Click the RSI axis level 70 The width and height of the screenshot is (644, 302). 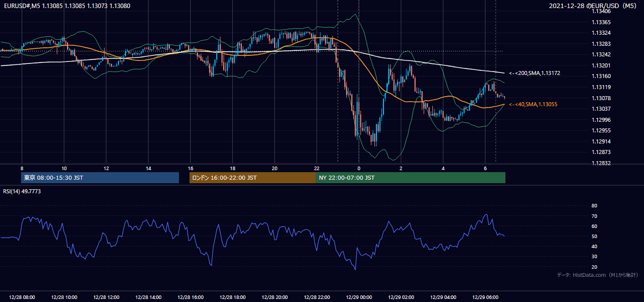tap(594, 216)
